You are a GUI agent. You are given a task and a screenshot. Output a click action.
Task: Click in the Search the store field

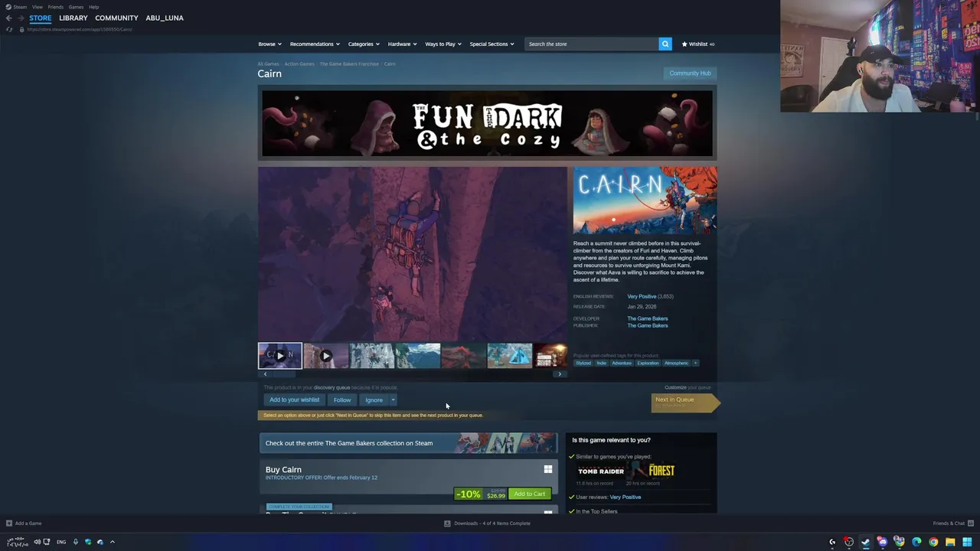[592, 44]
